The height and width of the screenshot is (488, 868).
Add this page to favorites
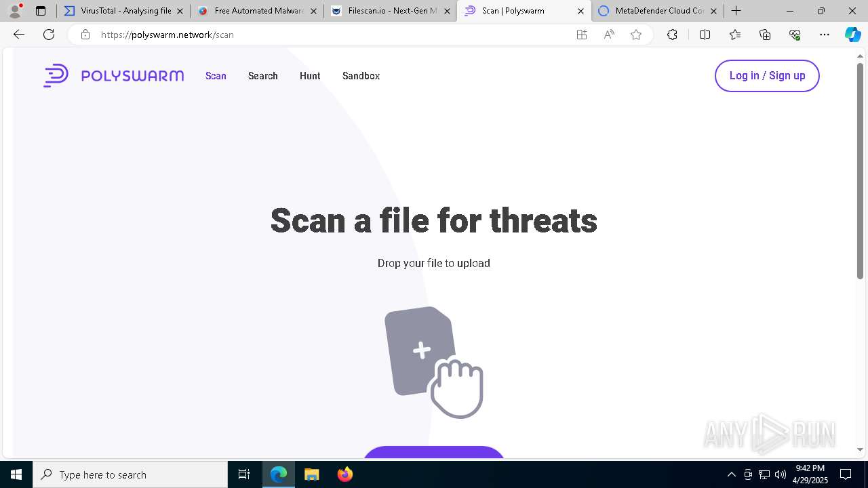(x=636, y=35)
